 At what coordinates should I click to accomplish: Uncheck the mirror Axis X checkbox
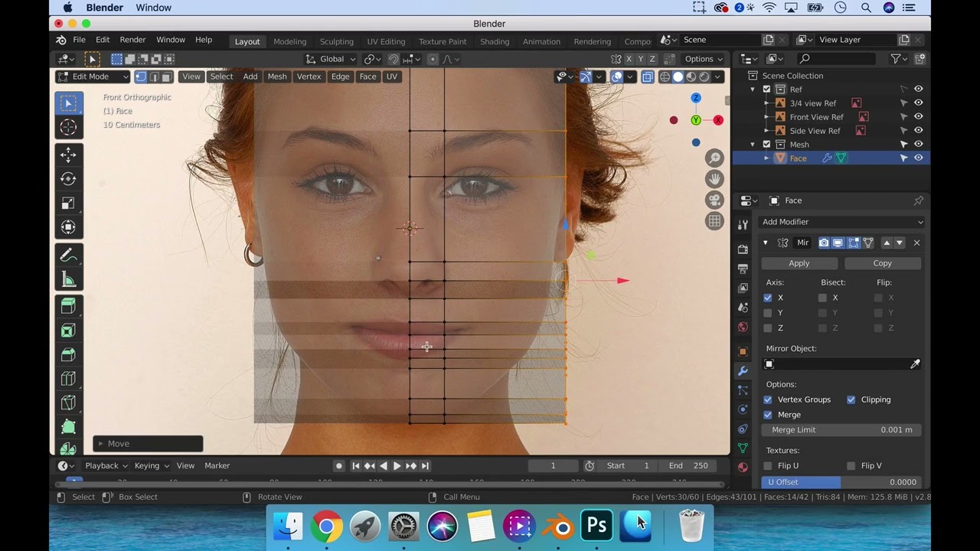768,298
